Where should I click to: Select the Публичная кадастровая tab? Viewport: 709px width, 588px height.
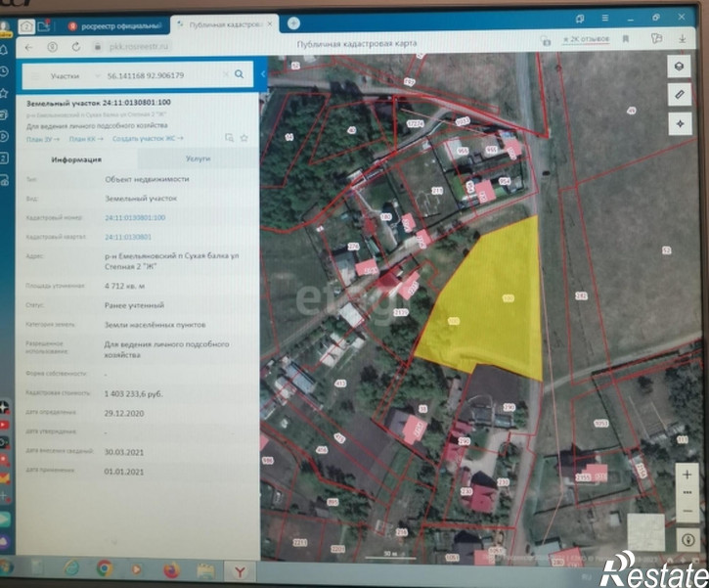pyautogui.click(x=222, y=24)
